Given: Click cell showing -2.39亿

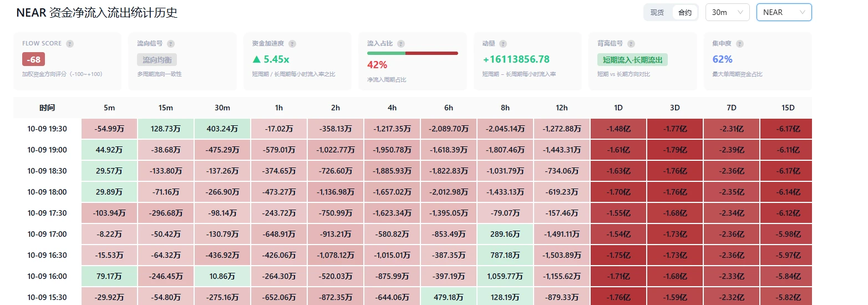Looking at the screenshot, I should (732, 150).
